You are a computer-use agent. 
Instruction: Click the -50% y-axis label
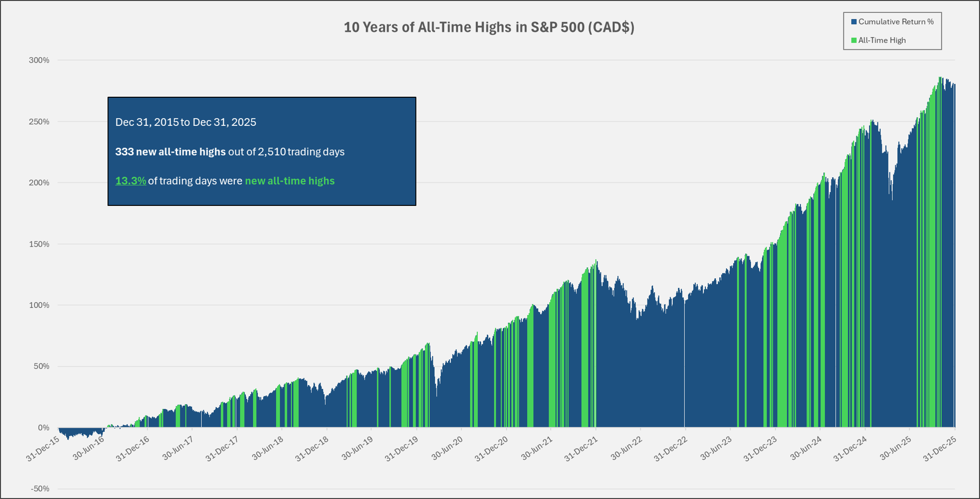pyautogui.click(x=40, y=489)
